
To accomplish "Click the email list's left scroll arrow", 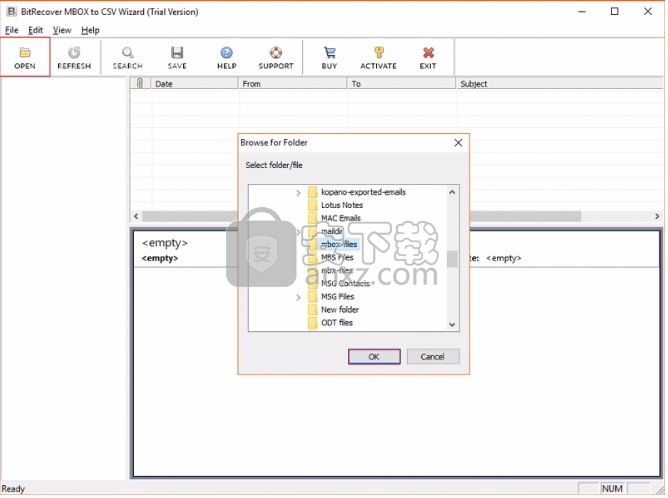I will pos(136,217).
